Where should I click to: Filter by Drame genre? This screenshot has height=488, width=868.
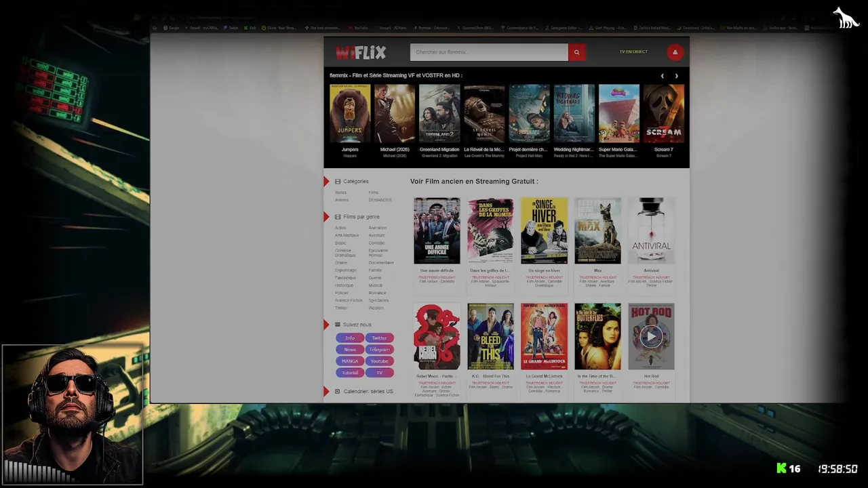(x=341, y=262)
